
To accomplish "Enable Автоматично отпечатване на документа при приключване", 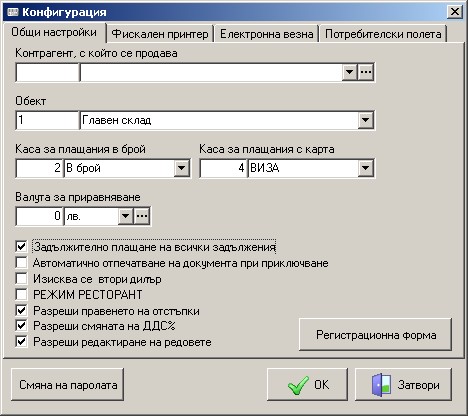I will coord(21,263).
